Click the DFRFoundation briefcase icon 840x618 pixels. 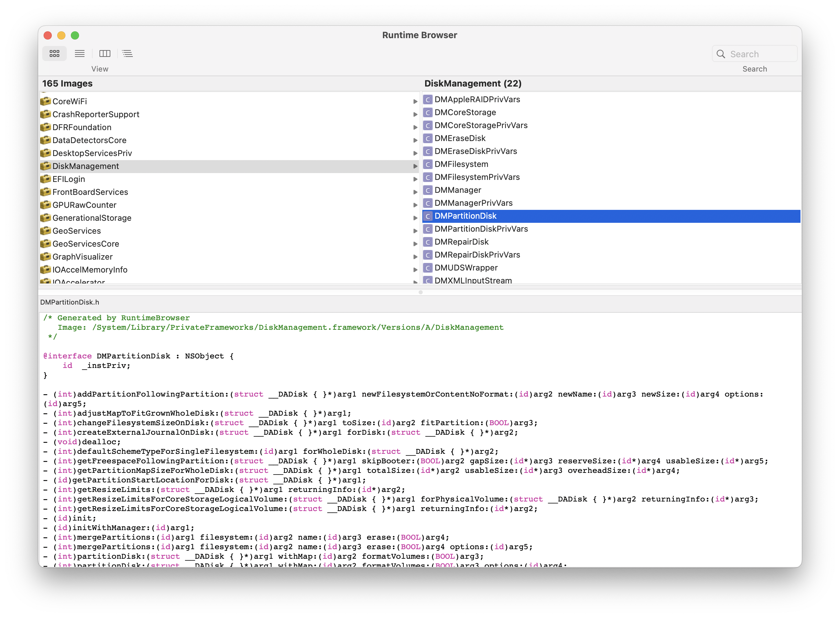click(x=46, y=127)
